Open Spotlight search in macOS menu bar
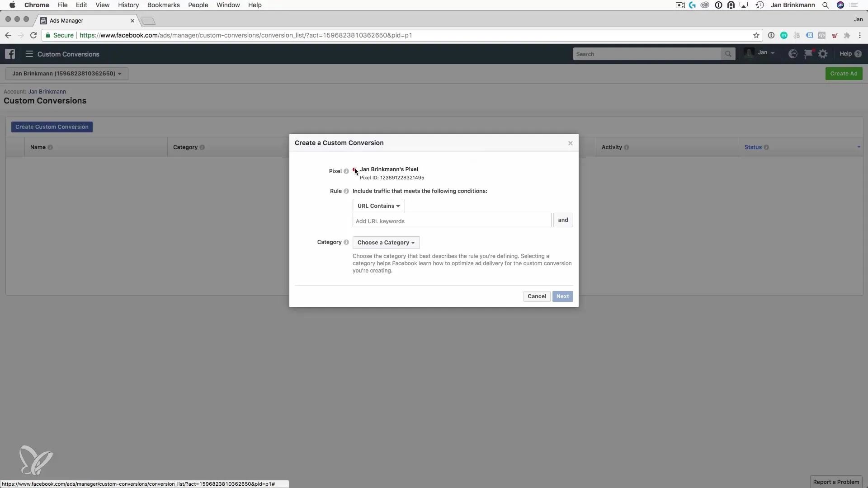Screen dimensions: 868x488 coord(826,5)
